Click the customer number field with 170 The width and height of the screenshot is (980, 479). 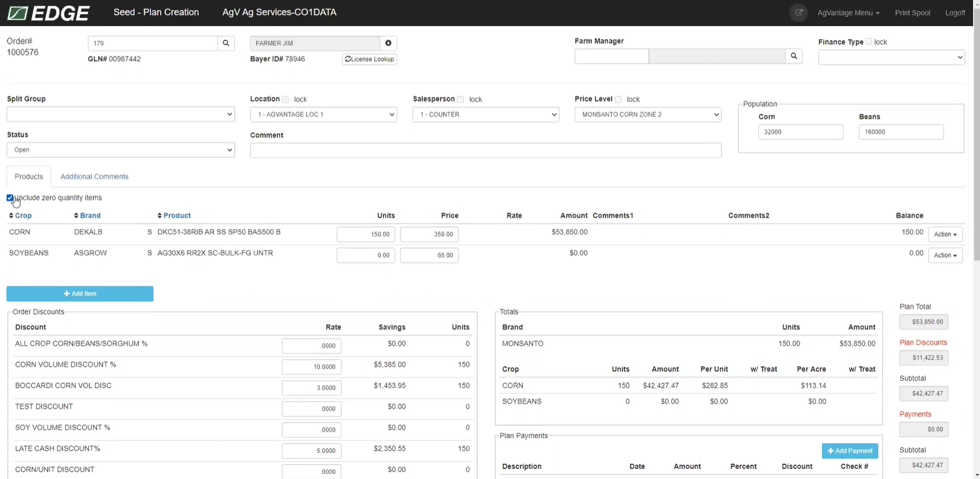tap(153, 43)
